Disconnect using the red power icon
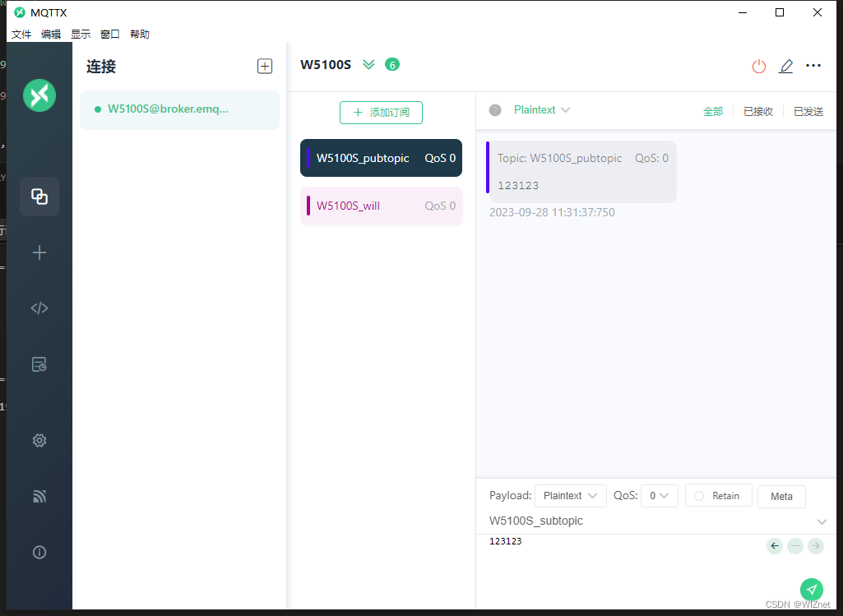 click(x=758, y=66)
